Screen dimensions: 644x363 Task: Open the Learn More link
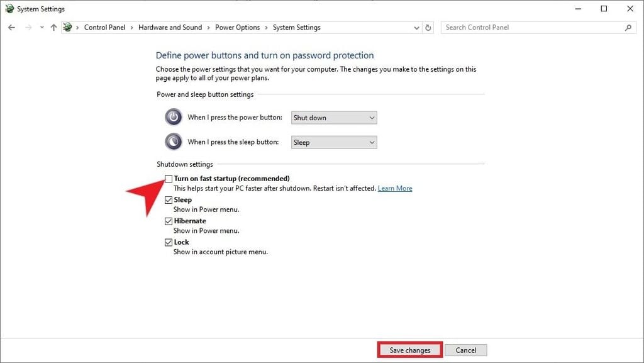point(395,188)
